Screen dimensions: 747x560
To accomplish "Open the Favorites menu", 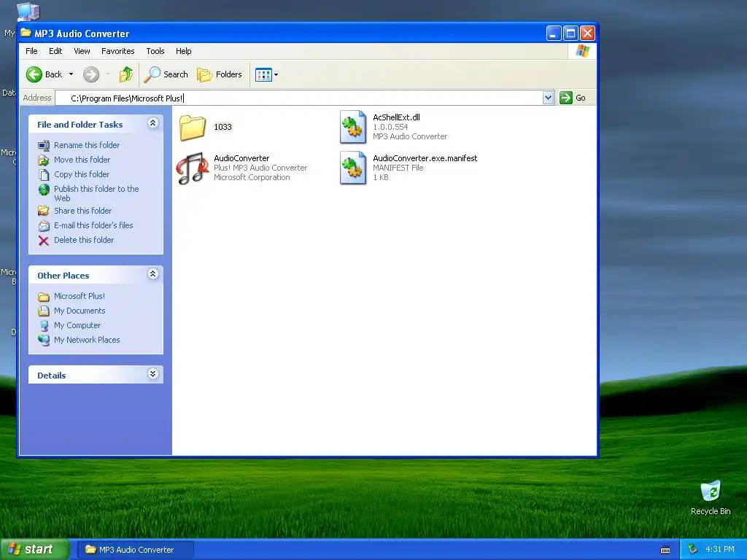I will click(117, 51).
